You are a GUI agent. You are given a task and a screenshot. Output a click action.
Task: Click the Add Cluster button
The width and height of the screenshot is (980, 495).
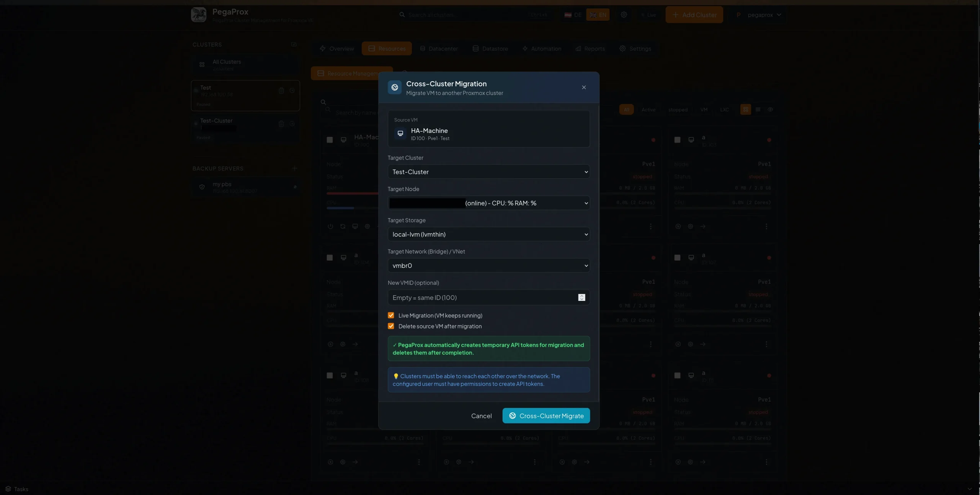(694, 15)
